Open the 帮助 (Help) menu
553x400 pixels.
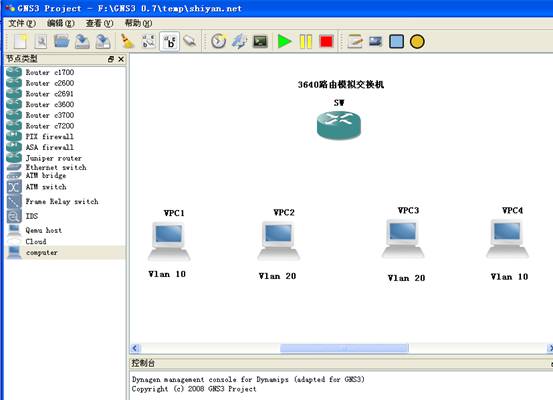(x=138, y=23)
